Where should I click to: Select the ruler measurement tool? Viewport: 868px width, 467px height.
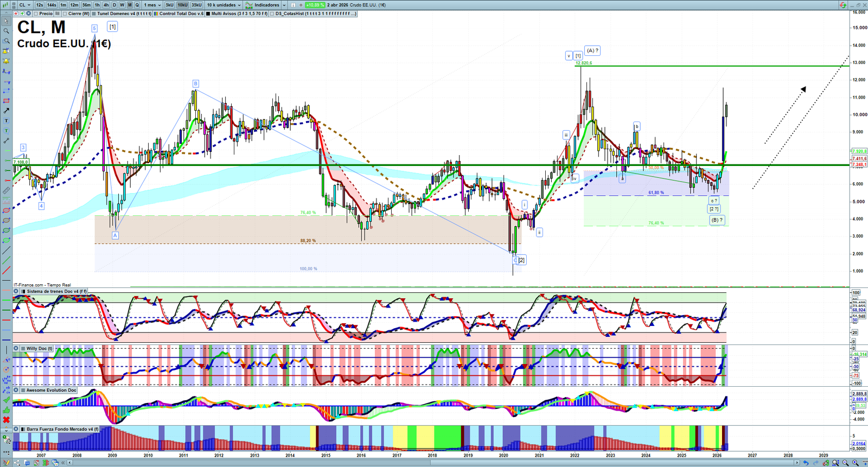6,190
